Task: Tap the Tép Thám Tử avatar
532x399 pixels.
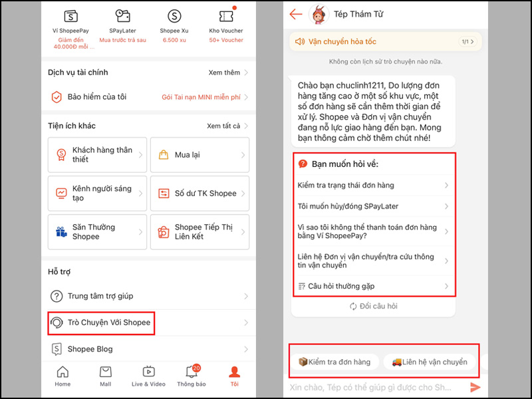Action: (x=319, y=15)
